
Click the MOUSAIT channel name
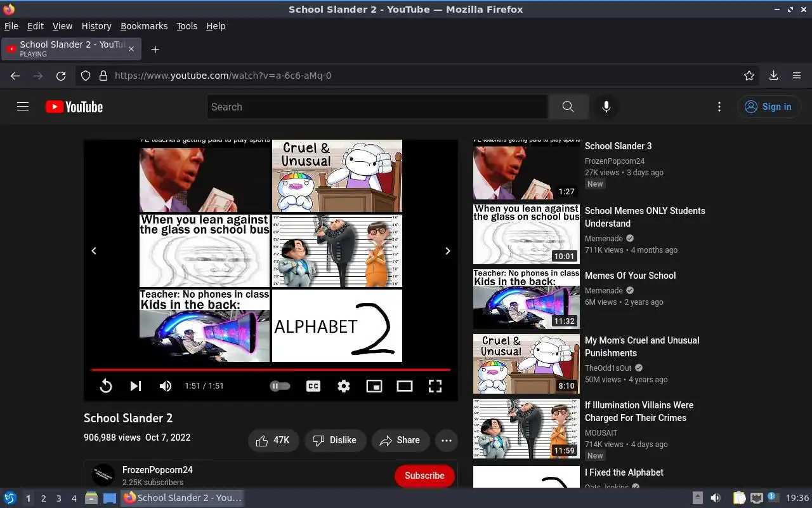pyautogui.click(x=601, y=432)
